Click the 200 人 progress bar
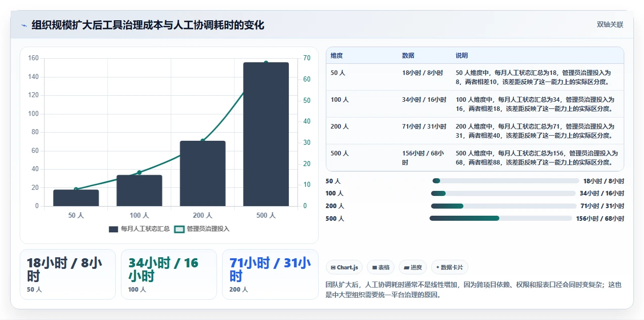The image size is (644, 320). coord(503,206)
